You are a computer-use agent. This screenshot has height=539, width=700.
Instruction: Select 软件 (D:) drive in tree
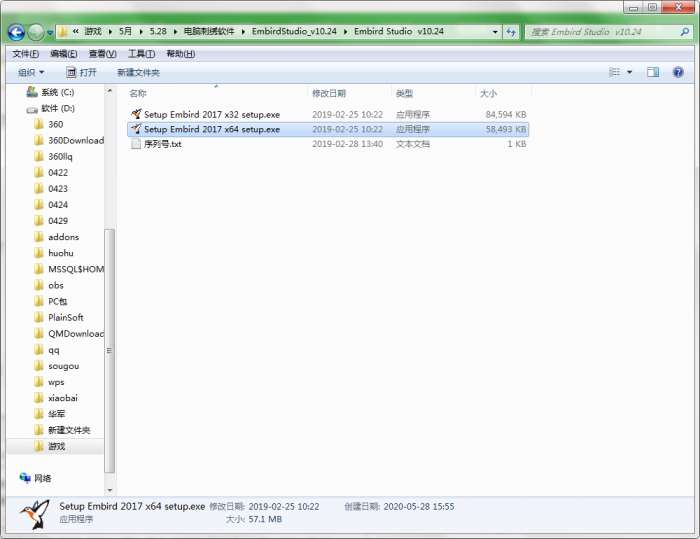[x=50, y=108]
